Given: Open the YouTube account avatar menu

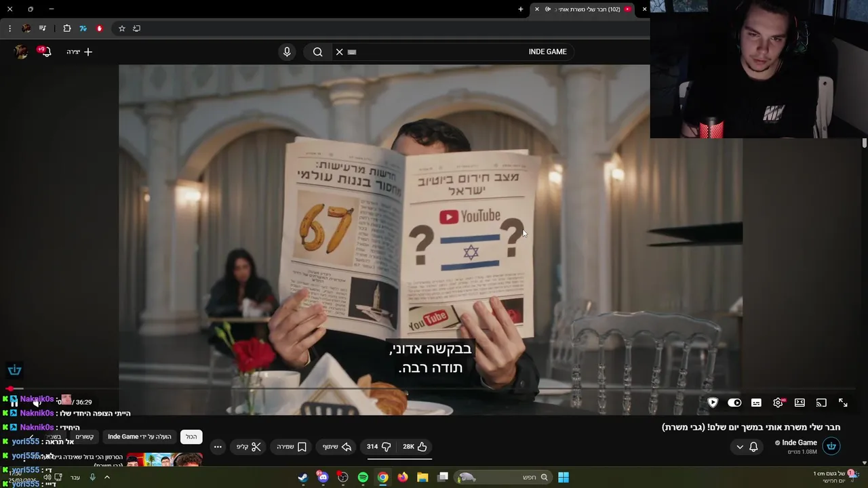Looking at the screenshot, I should (x=21, y=52).
